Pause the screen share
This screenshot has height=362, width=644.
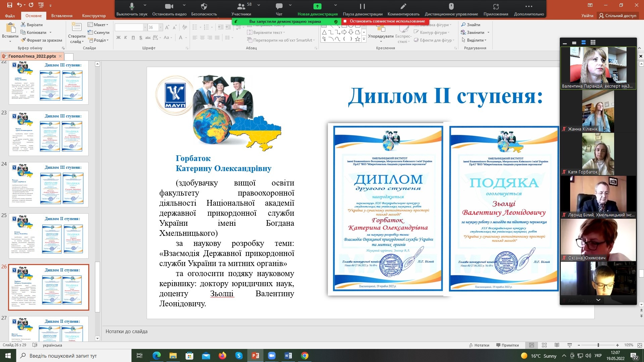[x=362, y=7]
